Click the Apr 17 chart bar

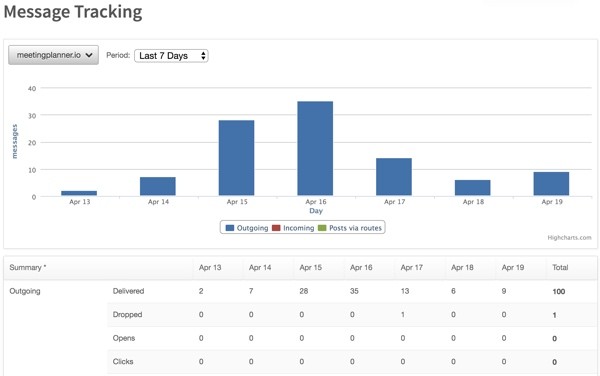point(394,177)
